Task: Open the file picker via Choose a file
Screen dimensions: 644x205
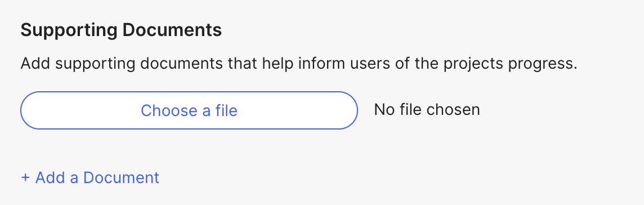Action: [x=189, y=110]
